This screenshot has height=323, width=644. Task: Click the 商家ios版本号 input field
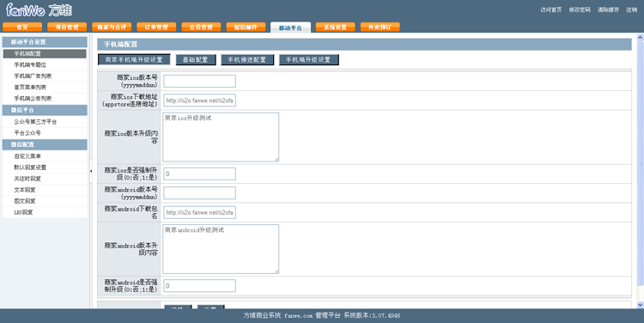(199, 81)
